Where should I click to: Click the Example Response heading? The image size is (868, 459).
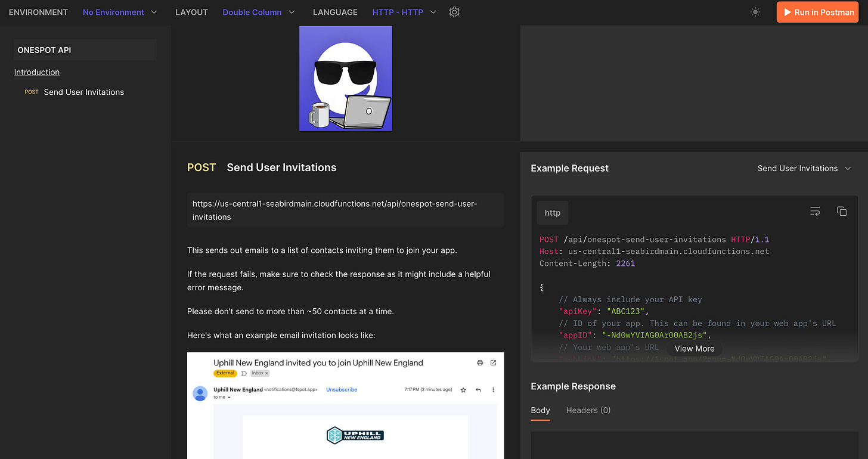point(573,386)
